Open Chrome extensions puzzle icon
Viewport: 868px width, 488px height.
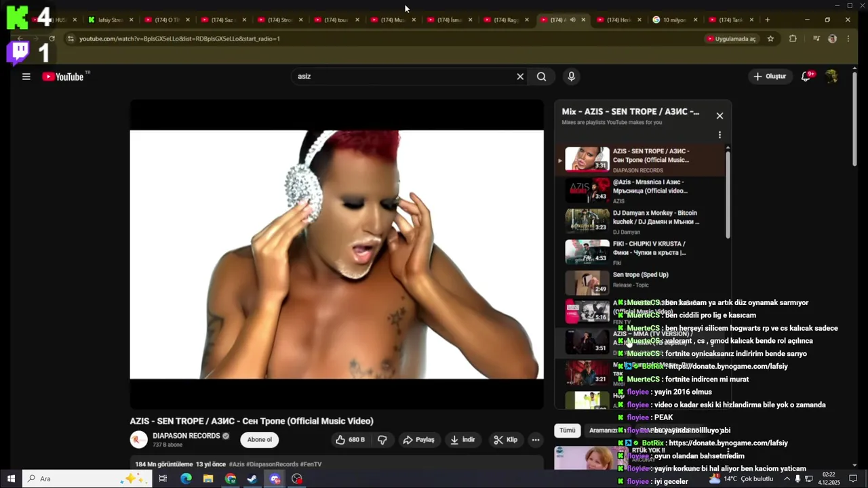pos(793,39)
